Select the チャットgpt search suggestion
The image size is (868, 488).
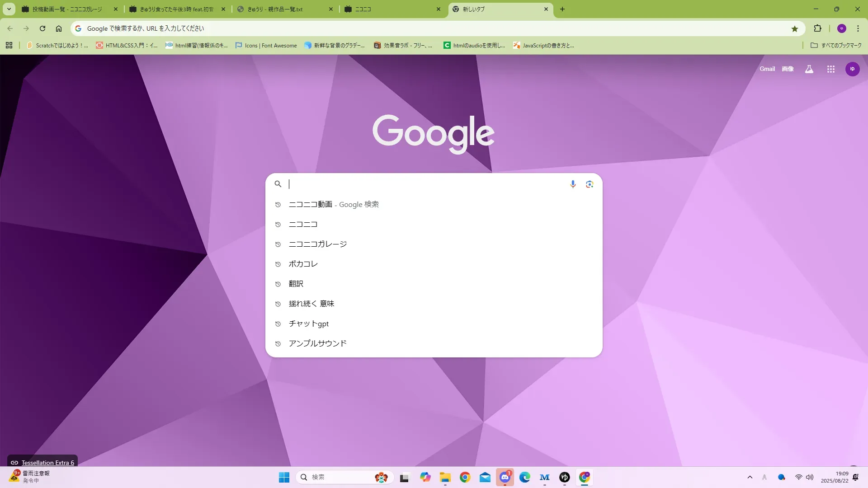308,324
